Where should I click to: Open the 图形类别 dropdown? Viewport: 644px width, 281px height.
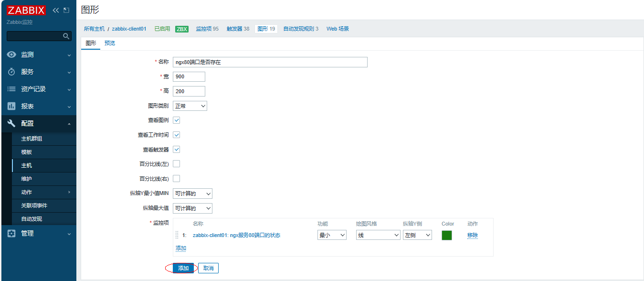tap(190, 106)
